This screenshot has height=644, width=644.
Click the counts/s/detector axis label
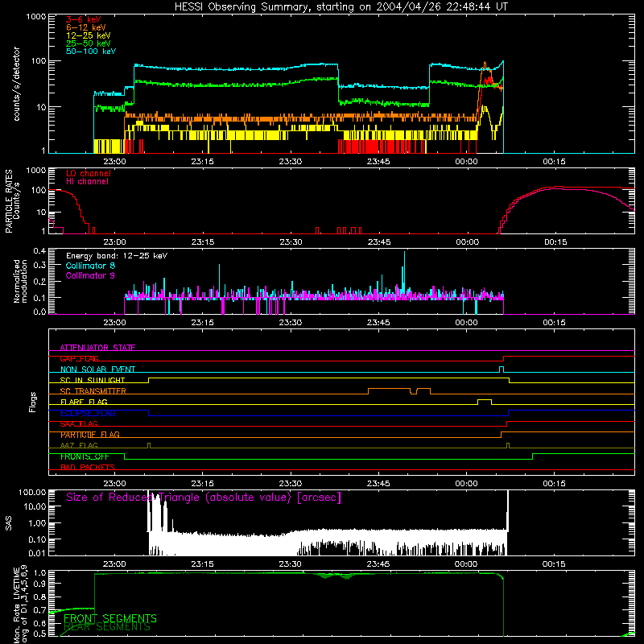coord(17,84)
